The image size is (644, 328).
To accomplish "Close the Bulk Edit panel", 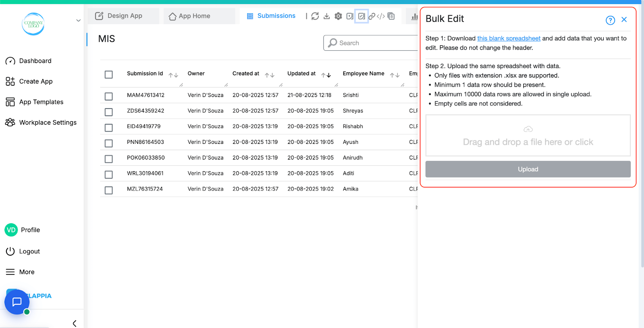I will 624,19.
